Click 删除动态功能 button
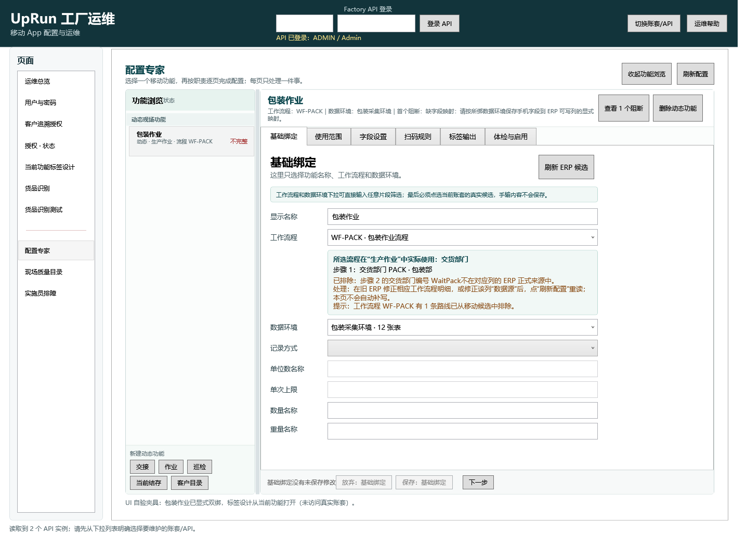The height and width of the screenshot is (560, 746). [x=677, y=108]
